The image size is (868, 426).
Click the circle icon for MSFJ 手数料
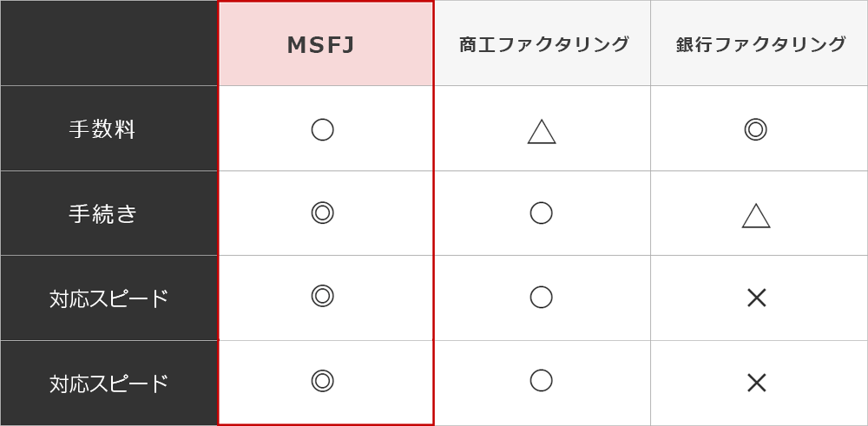click(x=322, y=129)
